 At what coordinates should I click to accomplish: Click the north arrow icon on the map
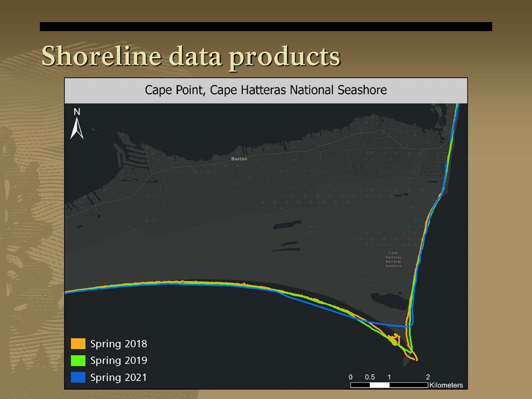tap(77, 128)
